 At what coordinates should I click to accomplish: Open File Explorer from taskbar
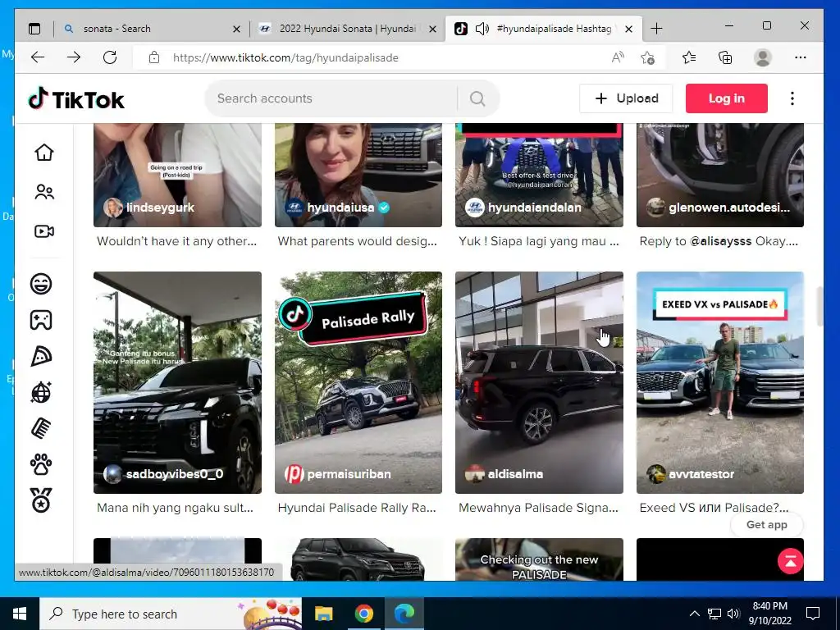tap(323, 614)
